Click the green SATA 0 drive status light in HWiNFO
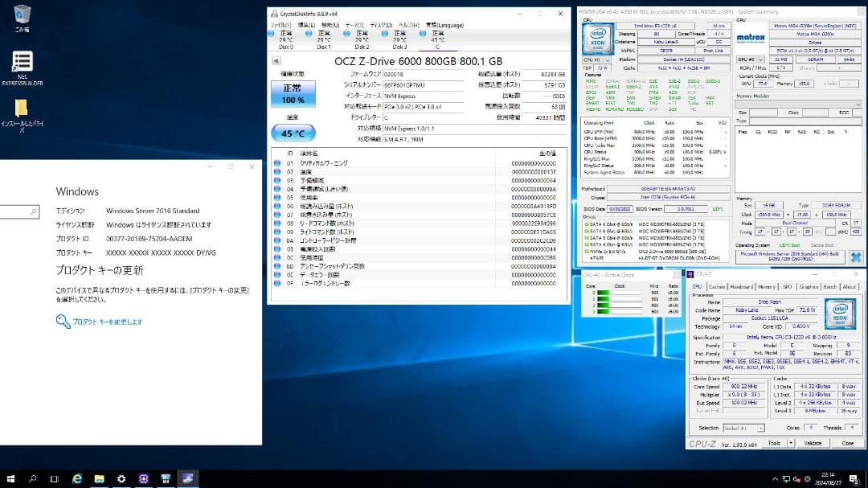 tap(587, 224)
